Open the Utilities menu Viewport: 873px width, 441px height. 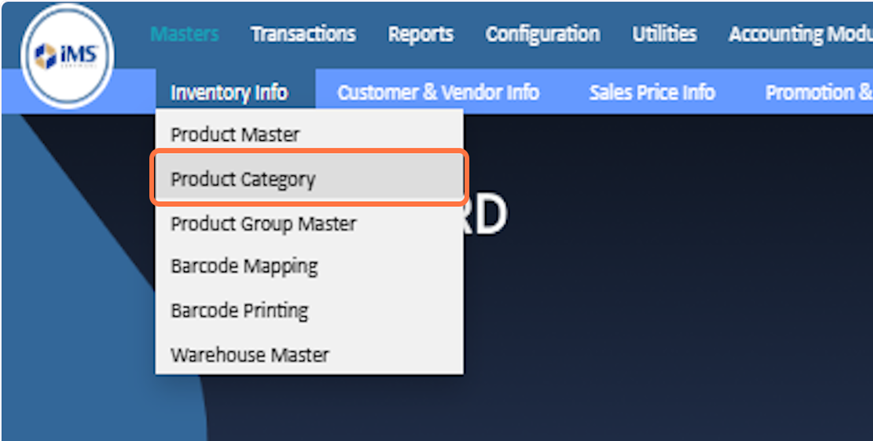click(664, 34)
